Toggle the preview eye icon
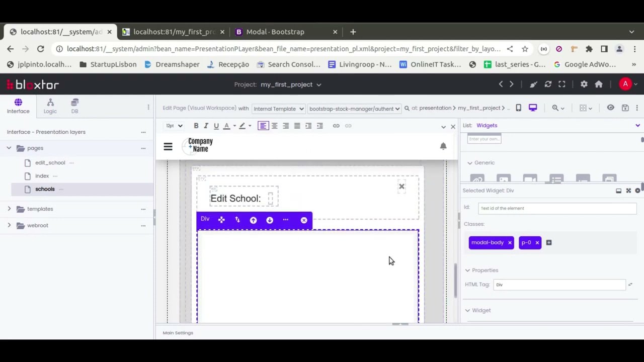644x362 pixels. pos(610,108)
